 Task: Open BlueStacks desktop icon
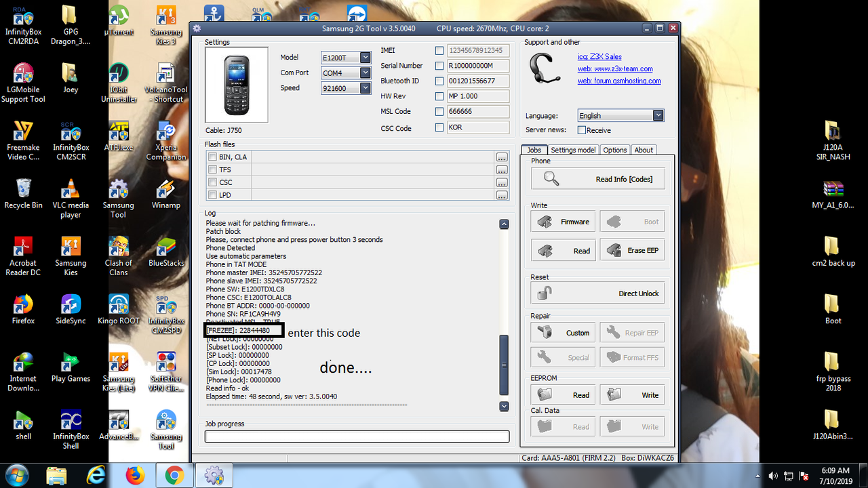pos(166,251)
